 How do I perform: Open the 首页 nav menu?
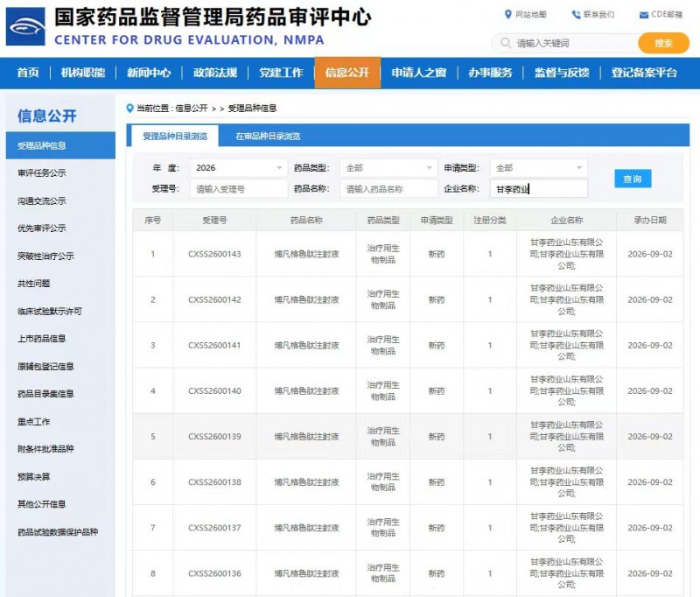[28, 73]
